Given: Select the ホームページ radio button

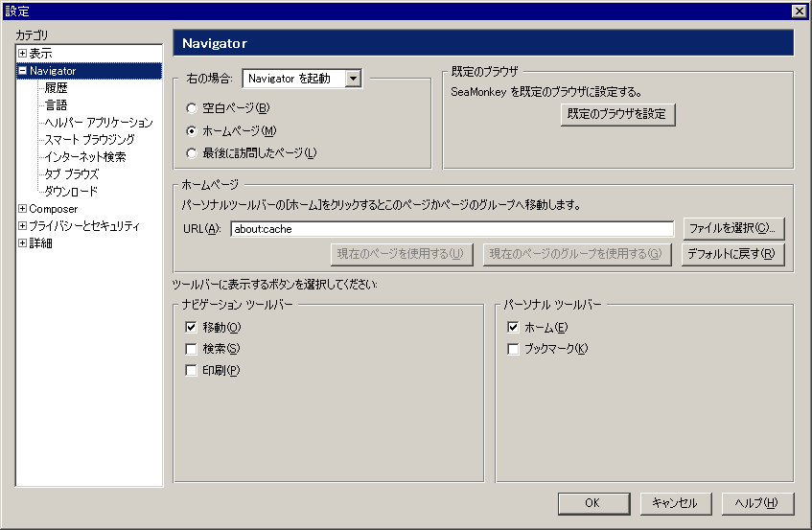Looking at the screenshot, I should pyautogui.click(x=192, y=131).
